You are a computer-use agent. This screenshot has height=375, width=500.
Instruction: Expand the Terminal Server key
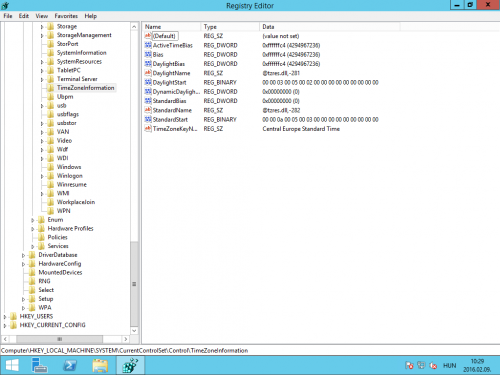(x=42, y=79)
